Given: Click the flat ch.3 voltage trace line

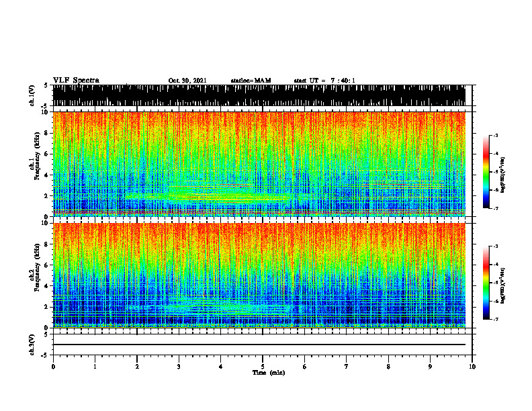Looking at the screenshot, I should tap(259, 345).
